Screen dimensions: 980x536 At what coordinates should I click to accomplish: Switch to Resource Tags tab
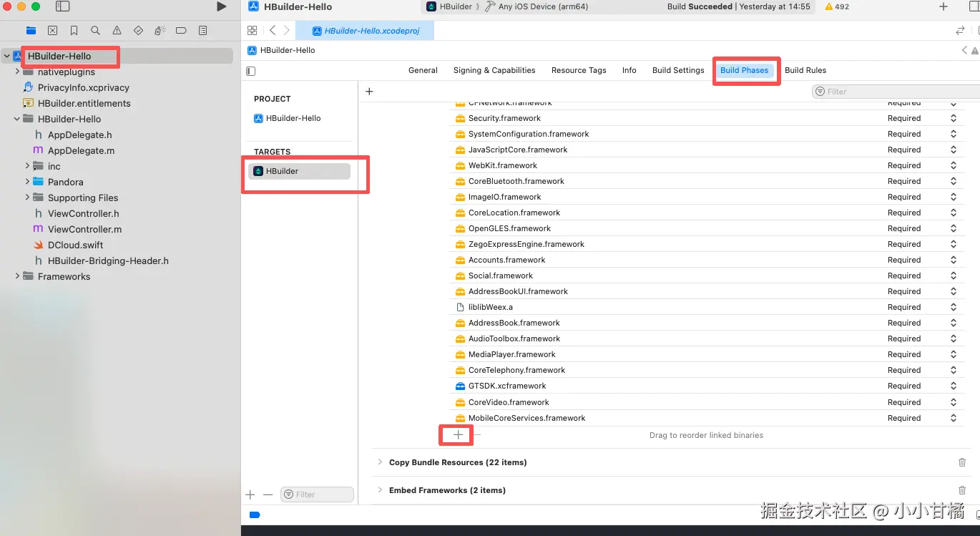click(x=579, y=71)
